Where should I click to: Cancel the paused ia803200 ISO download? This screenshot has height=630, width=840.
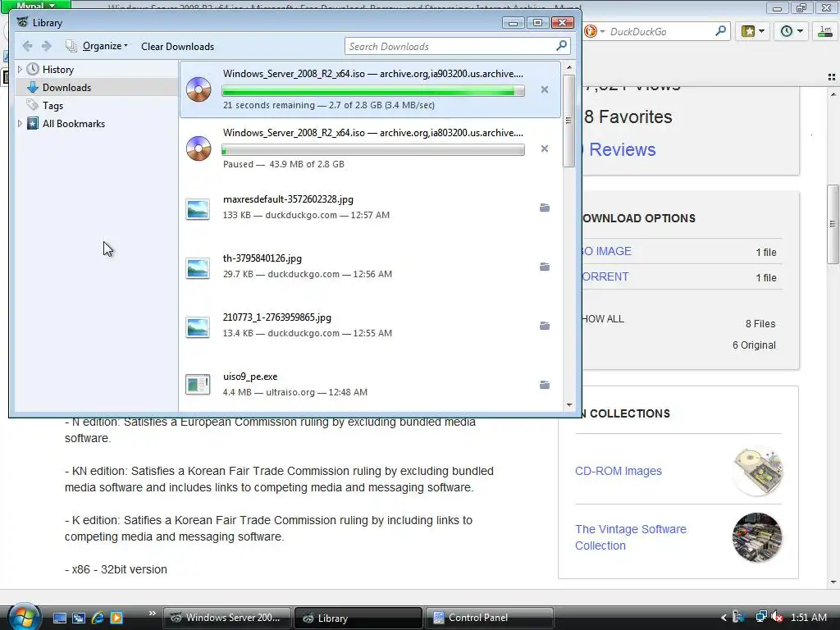[x=545, y=148]
